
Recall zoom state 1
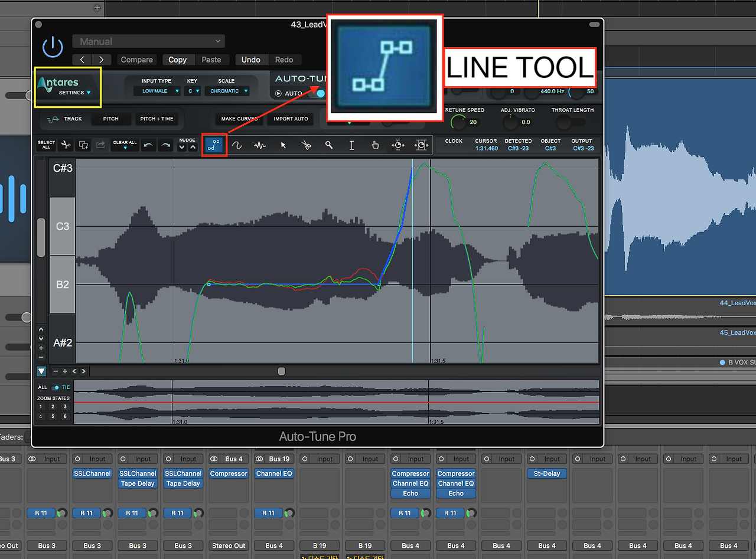41,407
